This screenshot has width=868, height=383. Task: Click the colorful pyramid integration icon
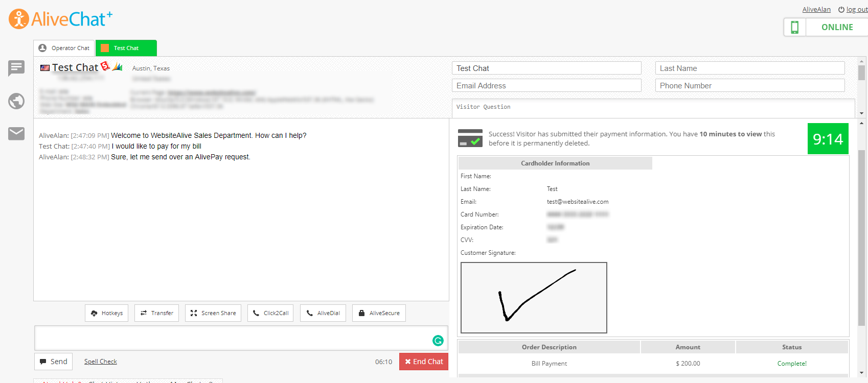118,66
